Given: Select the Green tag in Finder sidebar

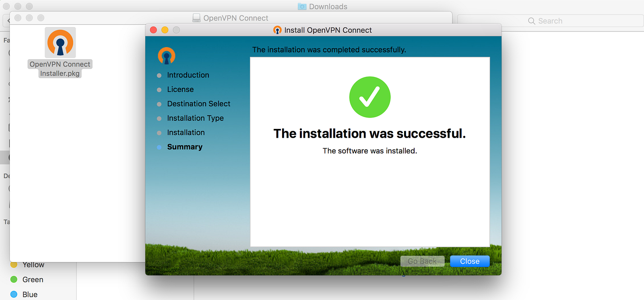Looking at the screenshot, I should pyautogui.click(x=27, y=279).
